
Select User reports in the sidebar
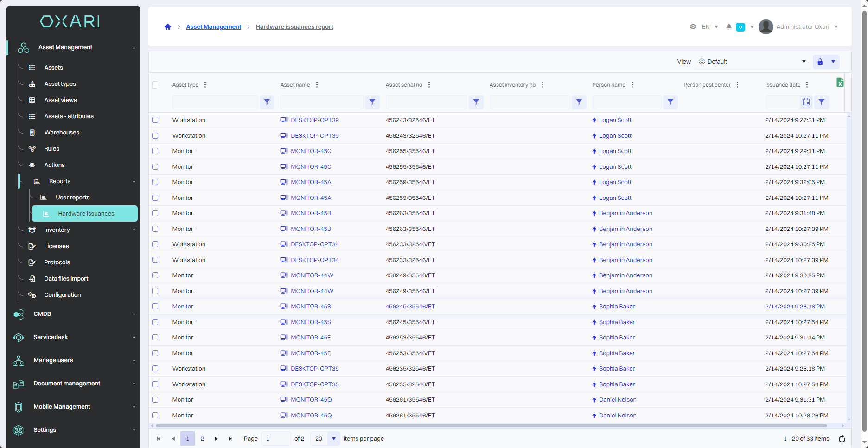click(73, 198)
